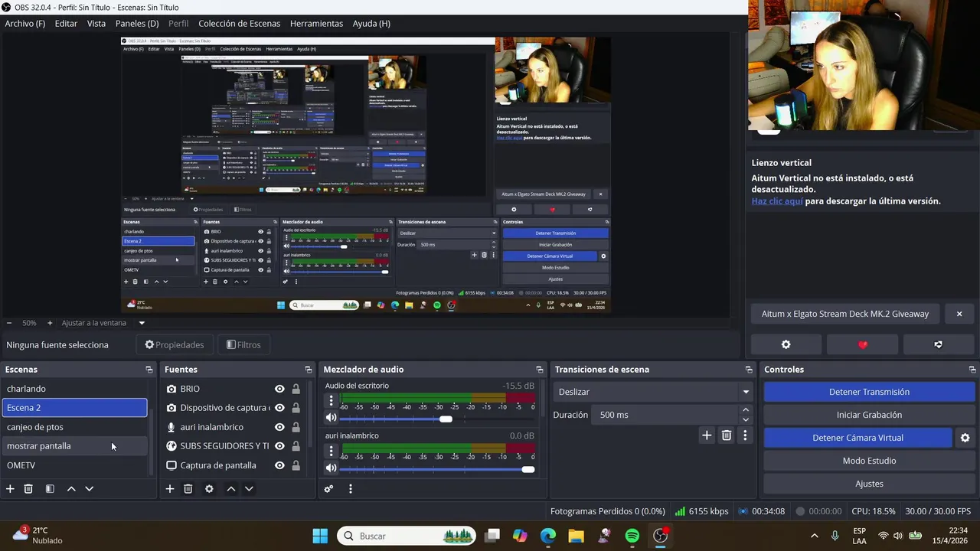The image size is (980, 551).
Task: Increase transition duration spinner up
Action: (x=746, y=410)
